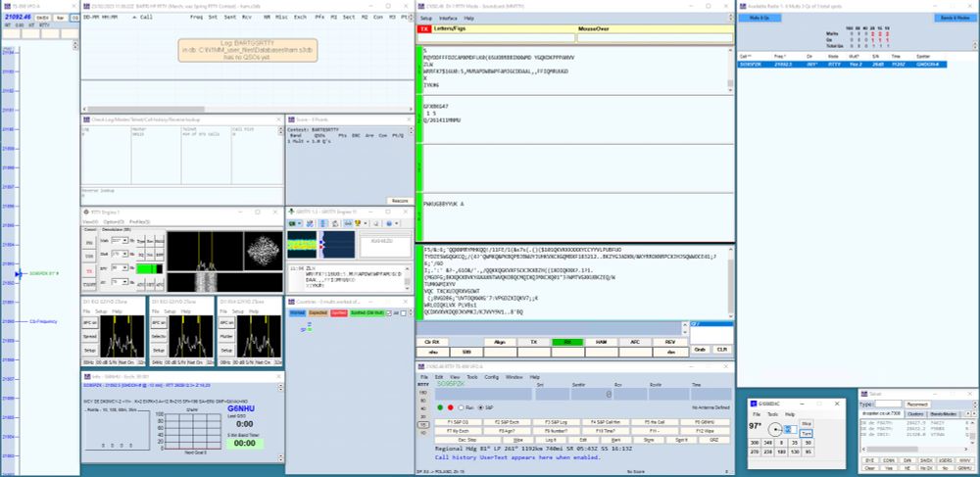This screenshot has height=477, width=980.
Task: Toggle Rev in MMTTY demodulator
Action: [x=150, y=242]
